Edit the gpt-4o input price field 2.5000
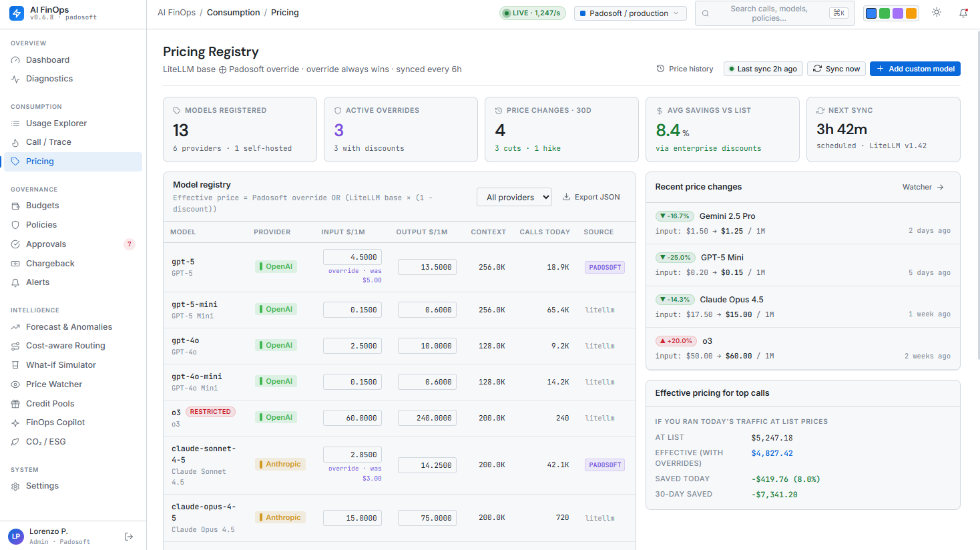Viewport: 980px width, 550px height. (x=352, y=346)
